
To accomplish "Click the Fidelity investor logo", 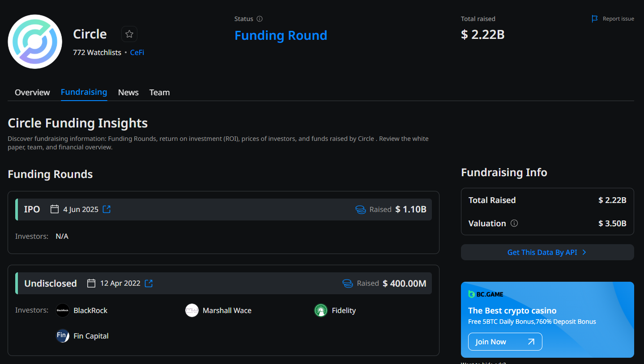I will click(x=320, y=310).
